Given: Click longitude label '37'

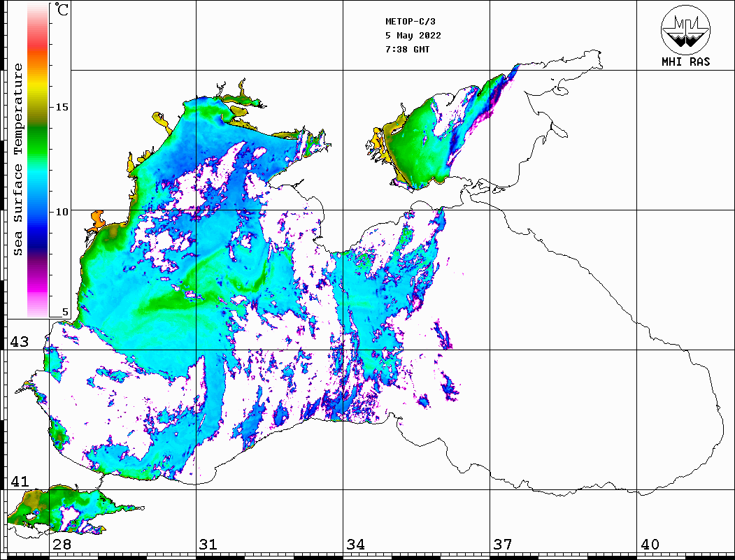Looking at the screenshot, I should tap(503, 545).
